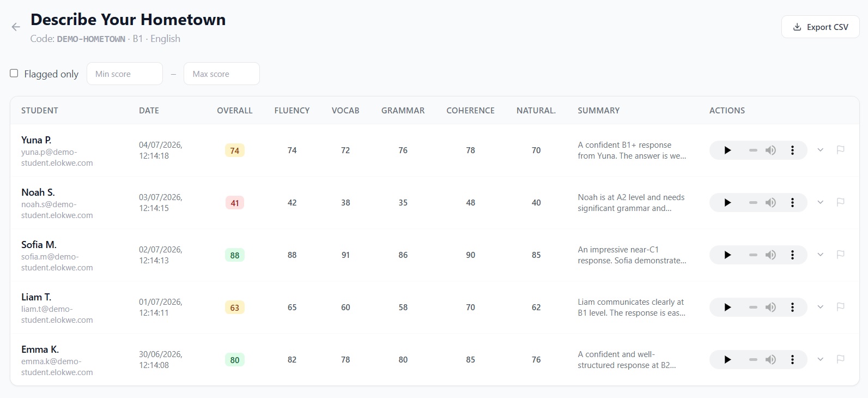Open audio options menu for Sofia M.
868x398 pixels.
coord(792,255)
